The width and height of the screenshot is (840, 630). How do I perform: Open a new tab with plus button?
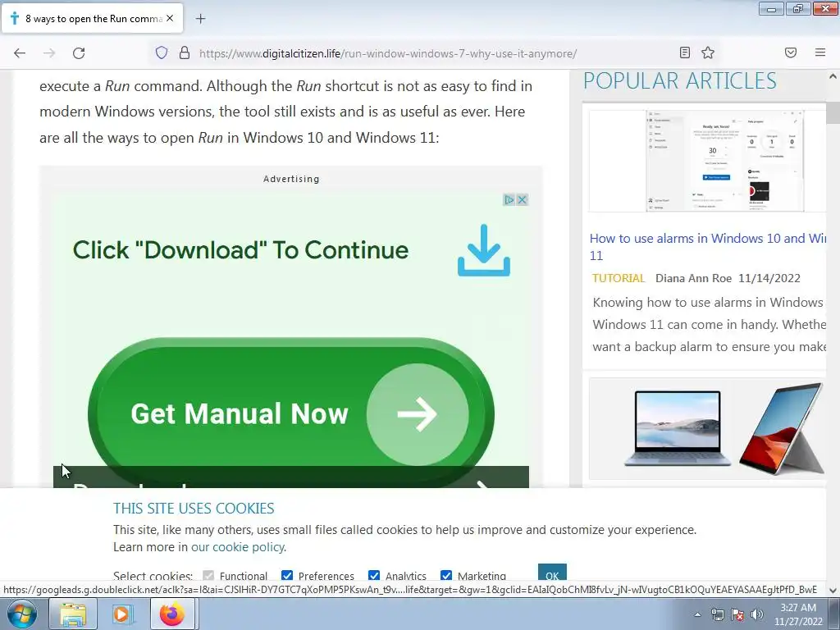coord(200,19)
